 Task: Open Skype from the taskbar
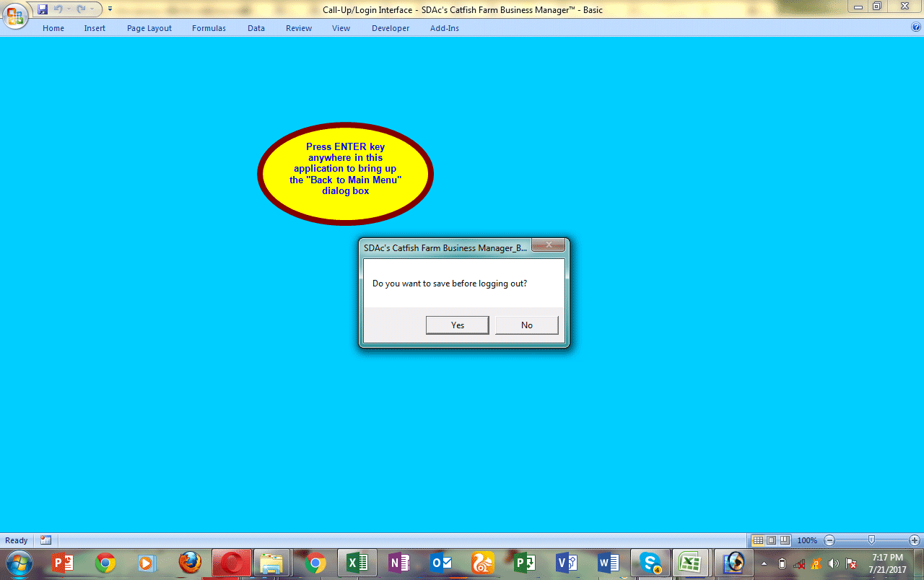coord(650,563)
